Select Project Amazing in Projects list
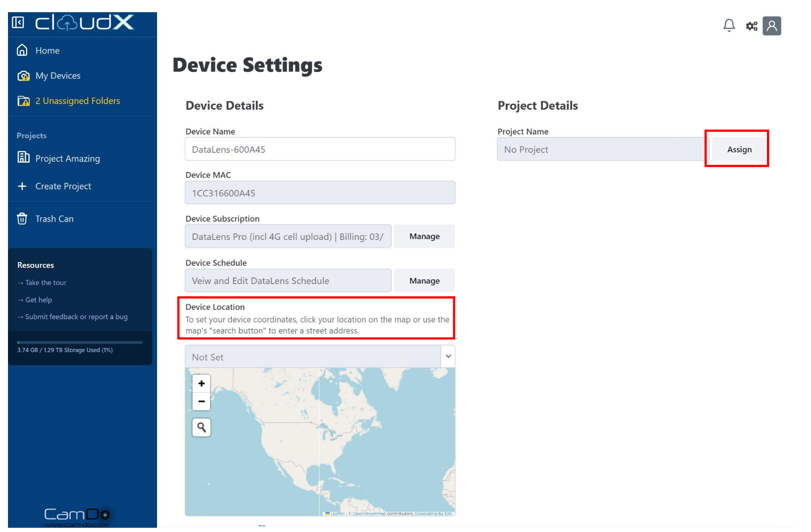 pos(68,159)
